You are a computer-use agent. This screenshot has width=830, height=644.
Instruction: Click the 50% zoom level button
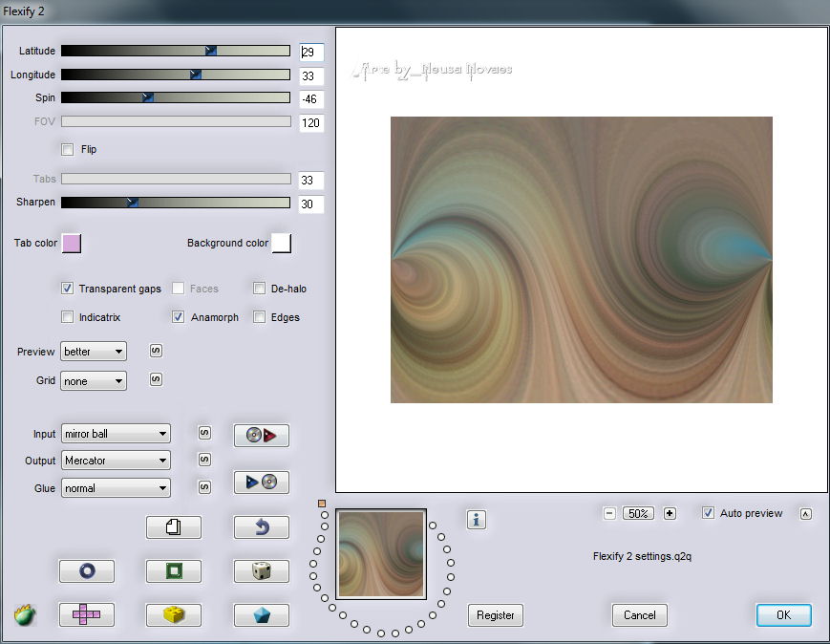[638, 513]
